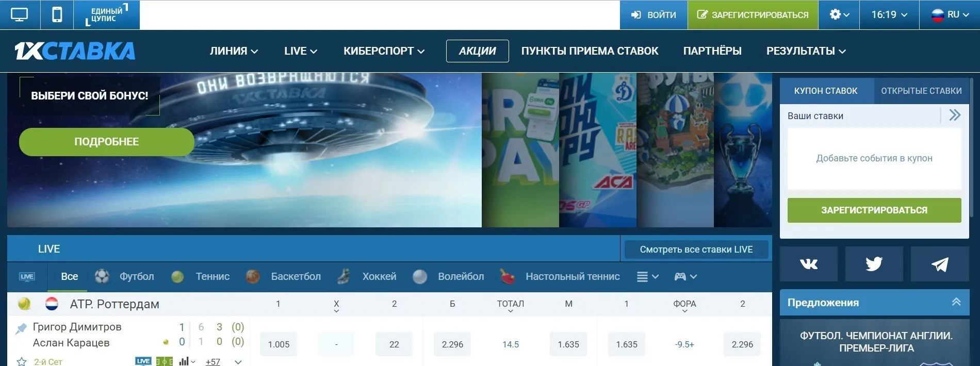Collapse the Предложения panel
The height and width of the screenshot is (366, 980).
956,302
